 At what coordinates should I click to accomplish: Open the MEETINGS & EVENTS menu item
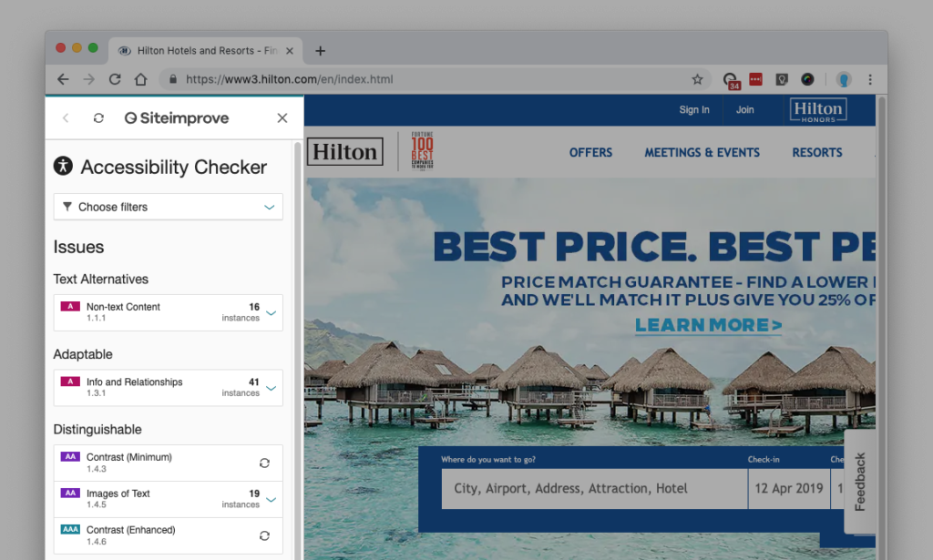(702, 153)
